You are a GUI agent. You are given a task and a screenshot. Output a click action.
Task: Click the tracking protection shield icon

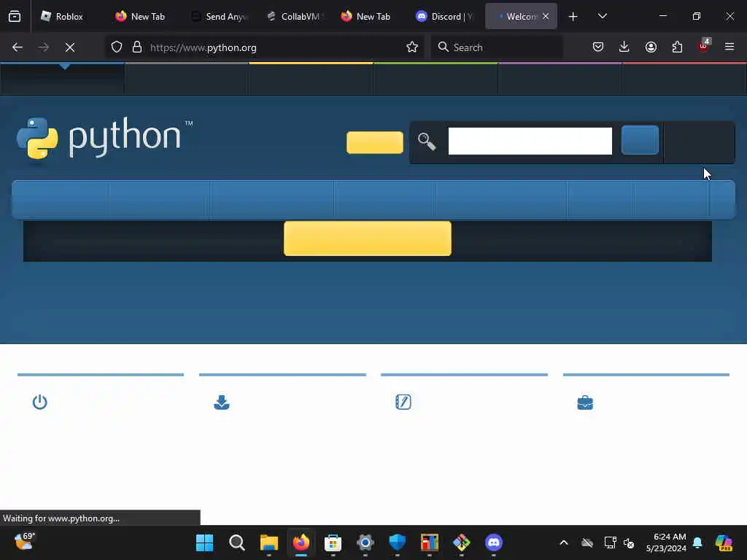[117, 47]
